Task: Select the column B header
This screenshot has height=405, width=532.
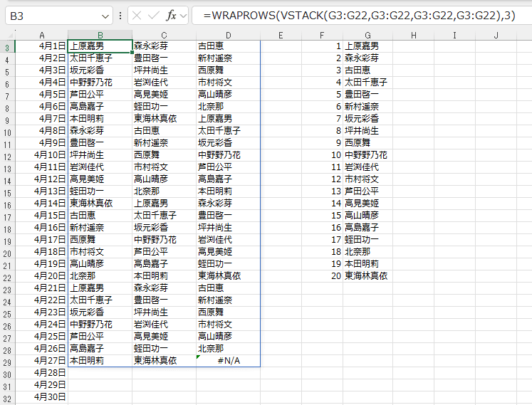Action: point(100,35)
